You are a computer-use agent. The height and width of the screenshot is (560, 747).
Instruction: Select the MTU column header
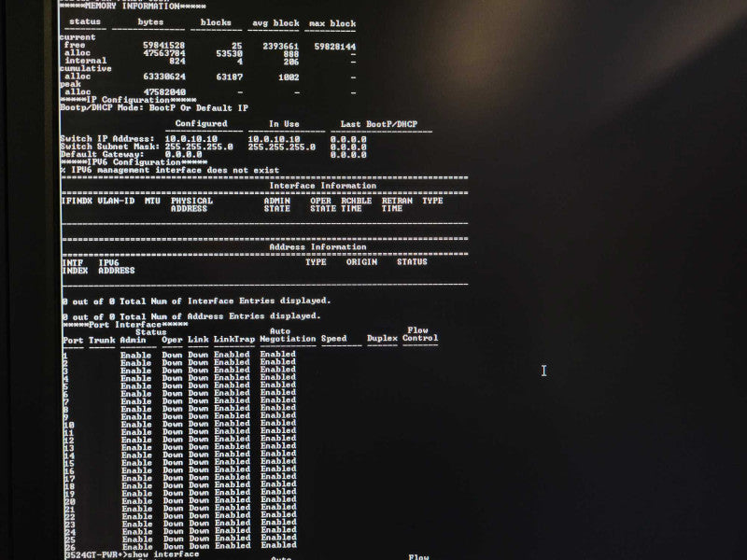click(x=152, y=201)
